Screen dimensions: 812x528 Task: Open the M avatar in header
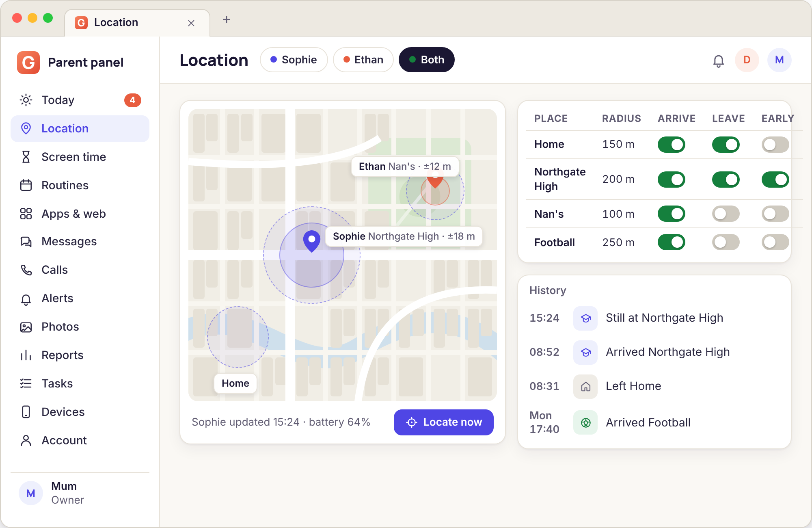point(780,60)
